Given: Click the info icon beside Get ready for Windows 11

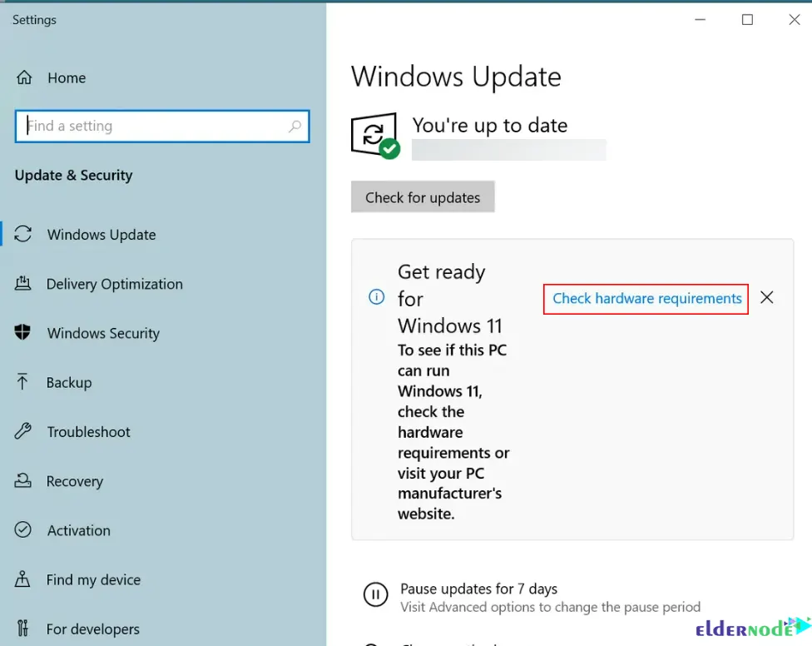Looking at the screenshot, I should 377,297.
